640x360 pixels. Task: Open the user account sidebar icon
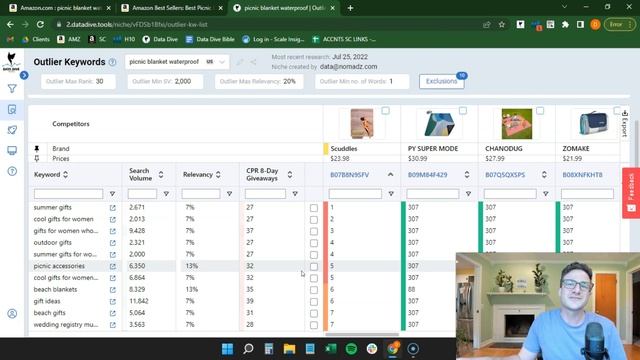pos(12,313)
